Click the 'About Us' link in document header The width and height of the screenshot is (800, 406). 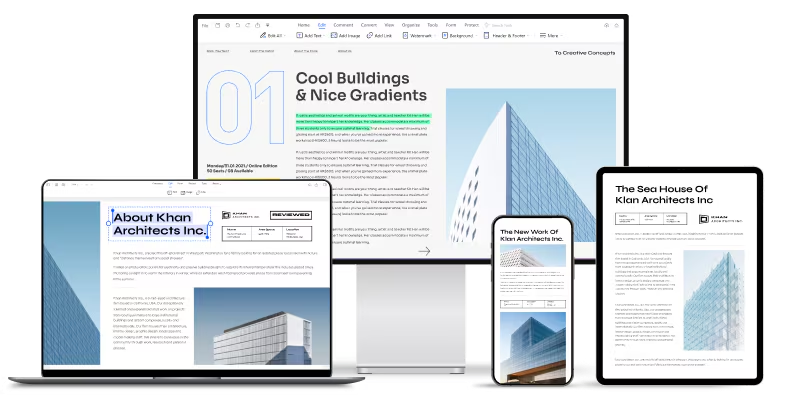(x=344, y=51)
